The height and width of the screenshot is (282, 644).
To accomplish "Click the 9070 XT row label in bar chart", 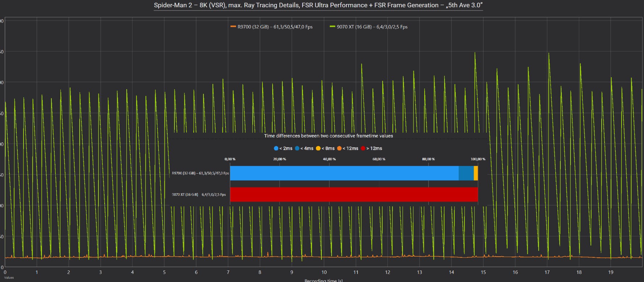I will [x=199, y=195].
